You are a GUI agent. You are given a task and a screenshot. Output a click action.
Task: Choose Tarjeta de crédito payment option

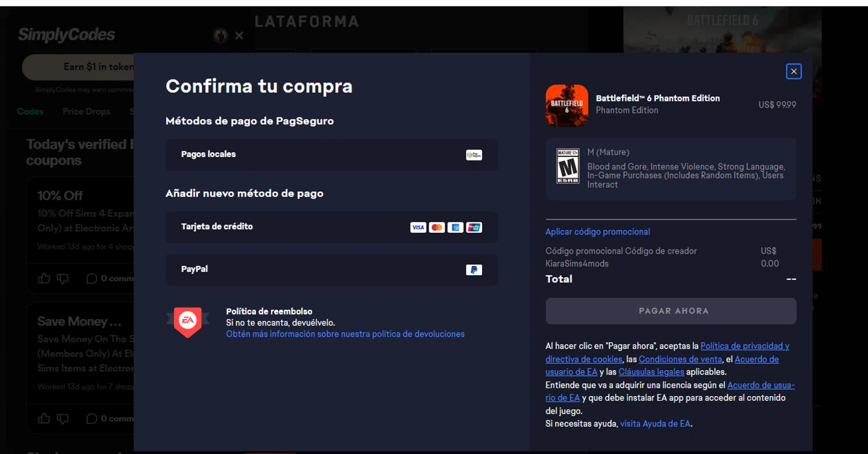point(332,227)
